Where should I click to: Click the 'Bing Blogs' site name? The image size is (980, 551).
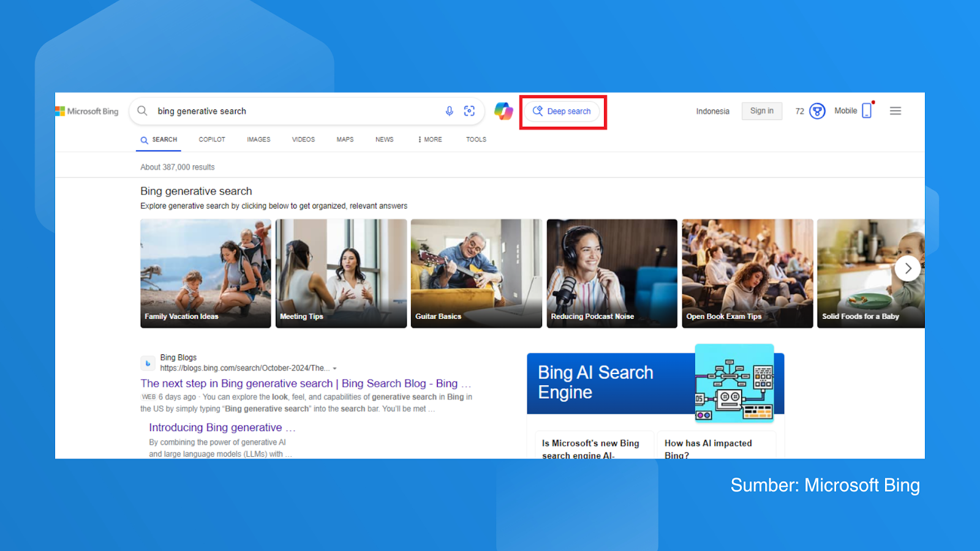178,358
